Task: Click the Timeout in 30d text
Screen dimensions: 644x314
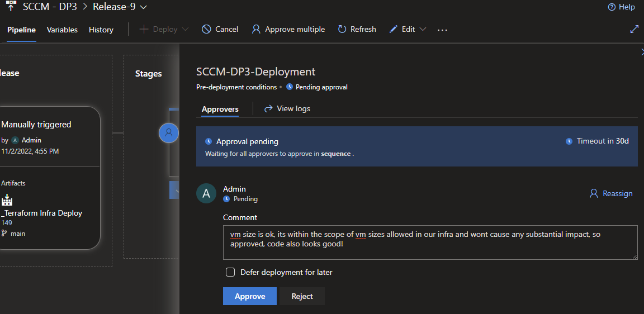Action: point(603,141)
